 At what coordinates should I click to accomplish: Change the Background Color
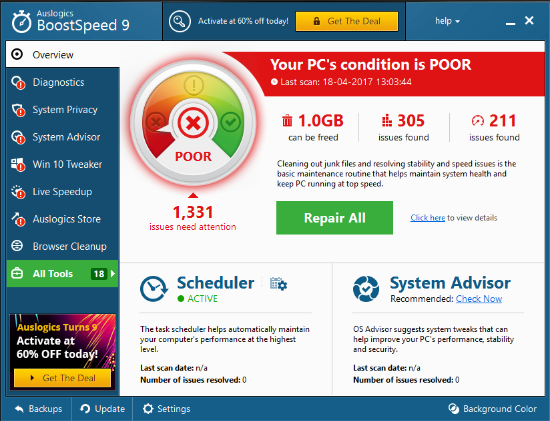(x=492, y=409)
